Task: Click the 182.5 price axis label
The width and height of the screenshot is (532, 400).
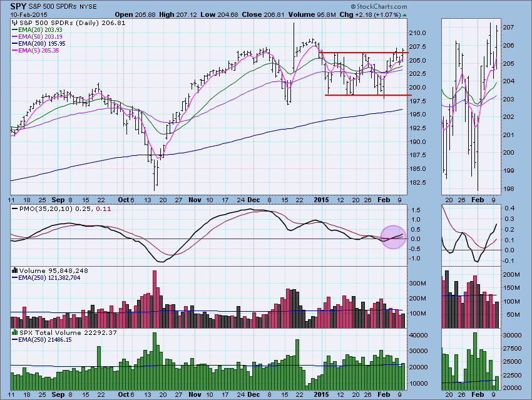Action: (x=417, y=183)
